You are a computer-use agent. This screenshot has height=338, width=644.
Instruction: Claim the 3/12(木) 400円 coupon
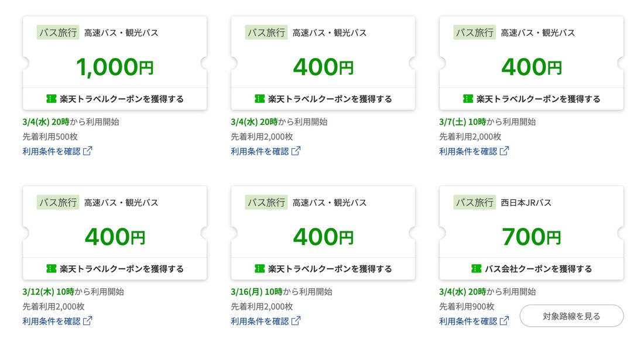tap(115, 268)
